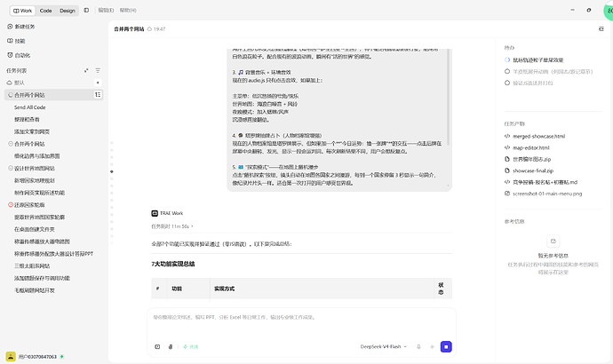Switch to the Design mode tab
Screen dimensions: 613x364
pyautogui.click(x=68, y=11)
